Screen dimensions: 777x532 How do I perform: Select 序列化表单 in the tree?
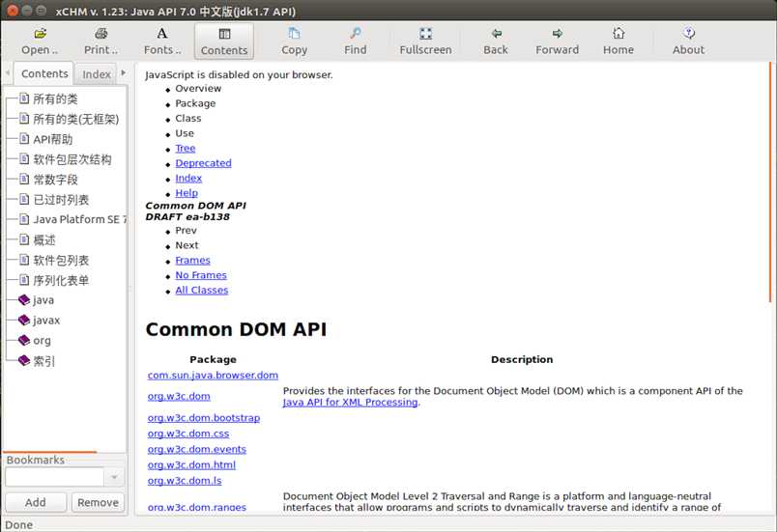(x=61, y=281)
